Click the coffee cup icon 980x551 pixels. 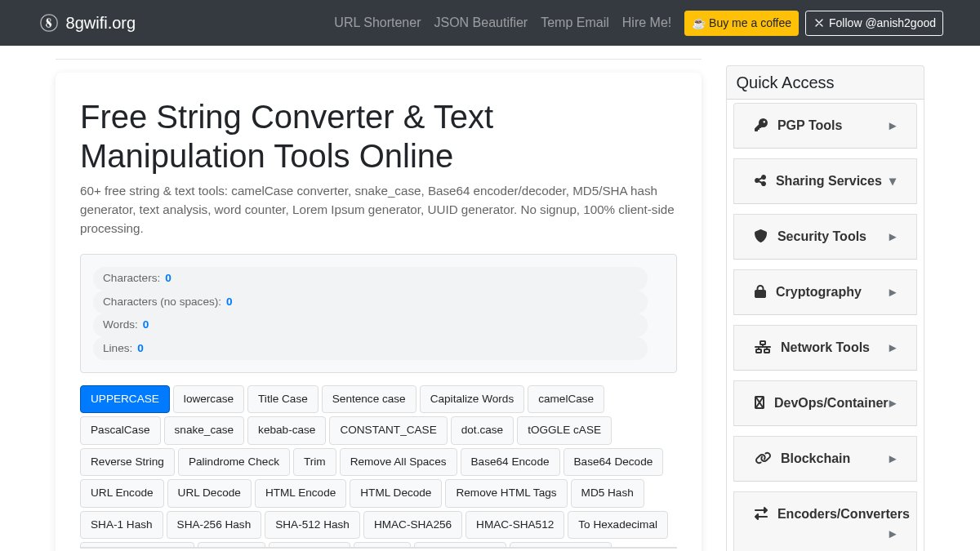coord(698,23)
